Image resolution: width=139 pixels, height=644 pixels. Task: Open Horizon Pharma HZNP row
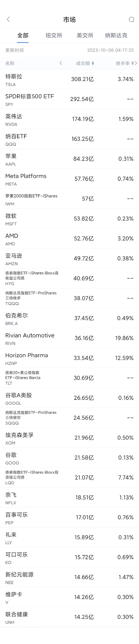[x=69, y=358]
